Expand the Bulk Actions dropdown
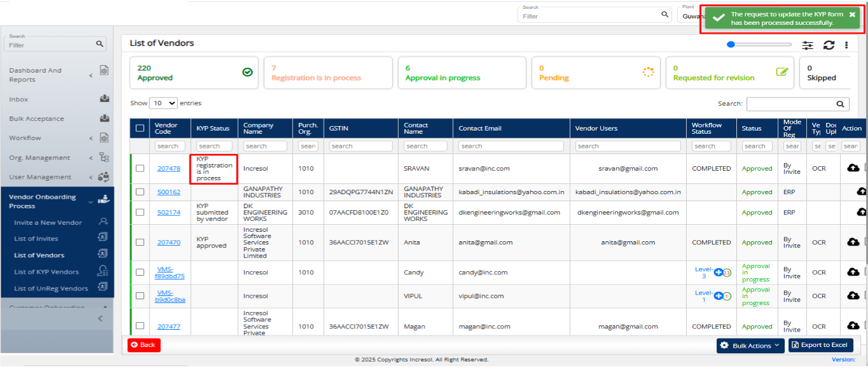 tap(750, 345)
